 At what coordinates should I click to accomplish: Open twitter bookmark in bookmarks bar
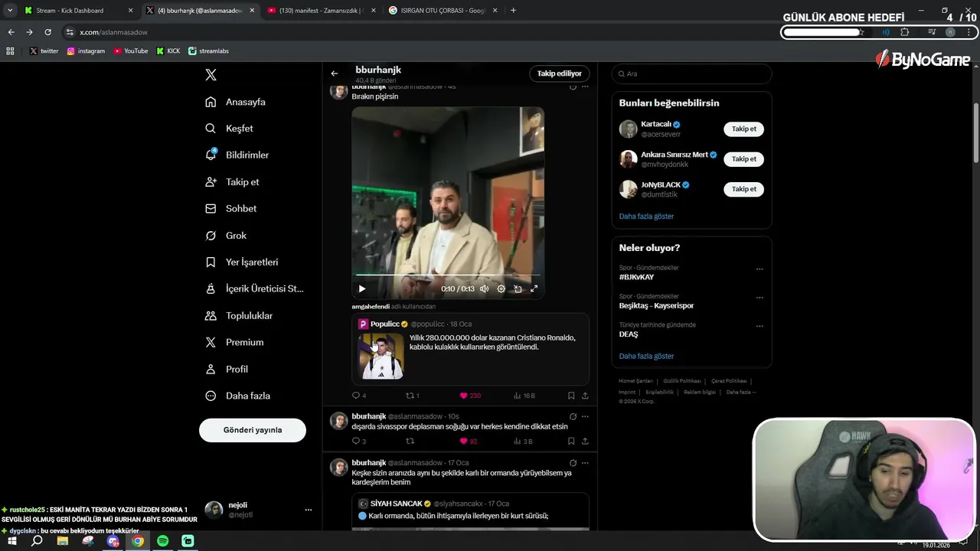(x=44, y=51)
